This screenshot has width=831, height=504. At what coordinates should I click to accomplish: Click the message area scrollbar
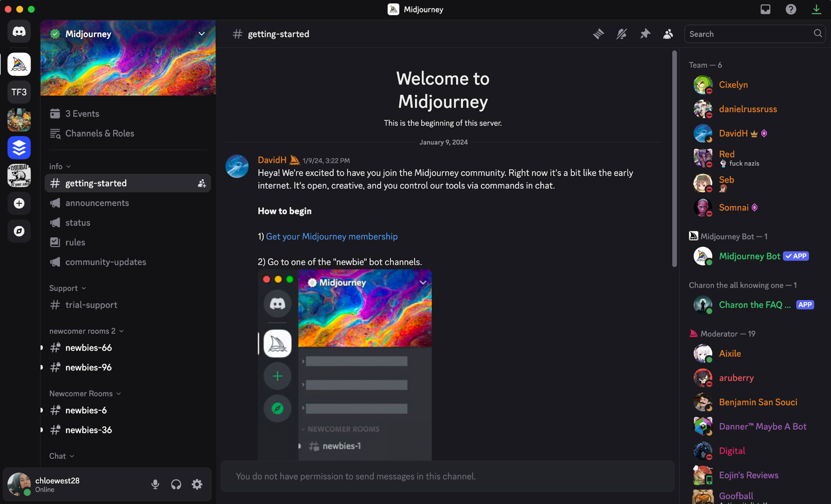(x=674, y=159)
